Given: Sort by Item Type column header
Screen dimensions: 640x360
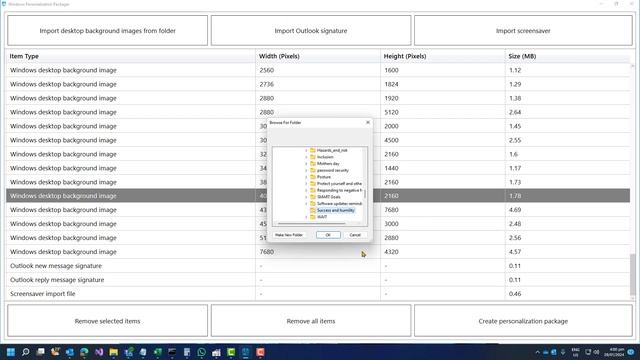Looking at the screenshot, I should point(131,56).
